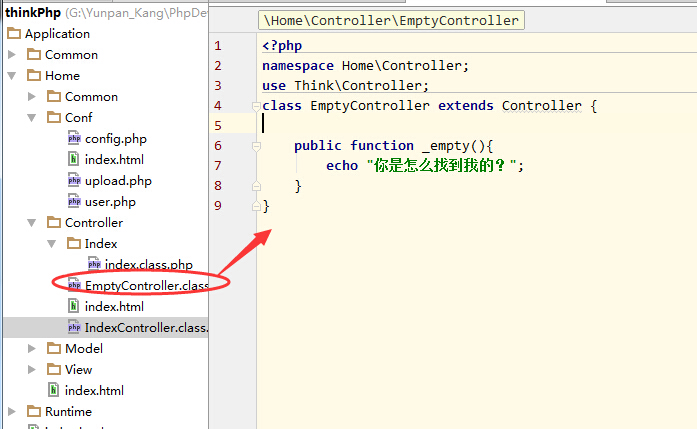Expand the Model folder arrow
The image size is (697, 429).
tap(32, 349)
